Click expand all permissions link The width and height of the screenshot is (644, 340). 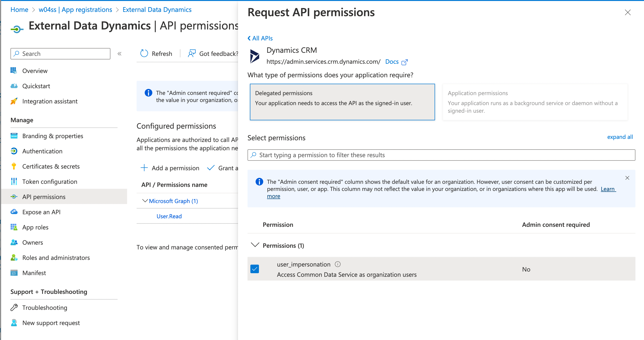tap(620, 137)
